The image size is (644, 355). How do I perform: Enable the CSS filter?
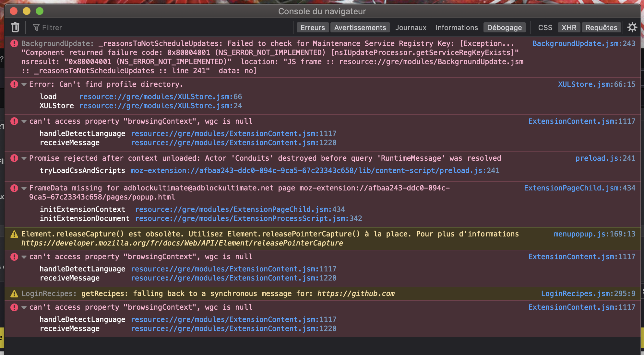coord(545,28)
